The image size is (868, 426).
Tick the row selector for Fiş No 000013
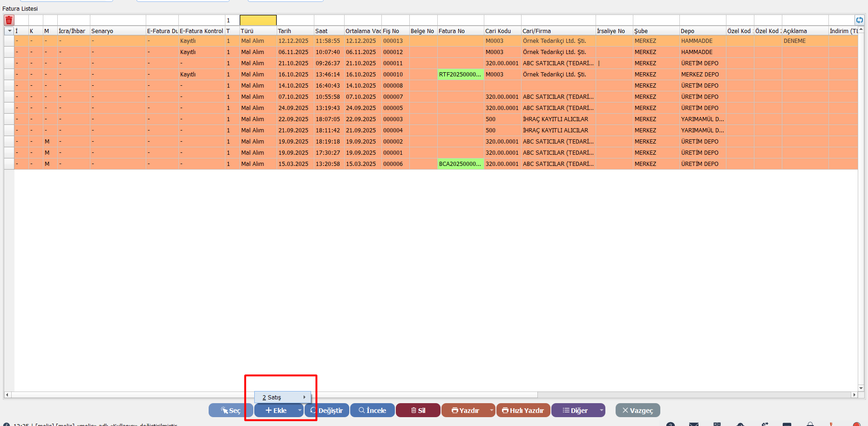9,41
